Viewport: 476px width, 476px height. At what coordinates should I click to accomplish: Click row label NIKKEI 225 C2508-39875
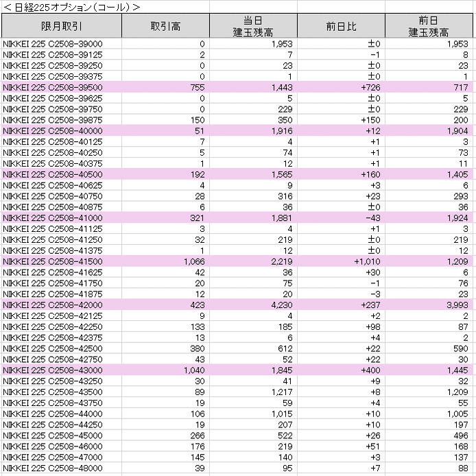[x=53, y=120]
